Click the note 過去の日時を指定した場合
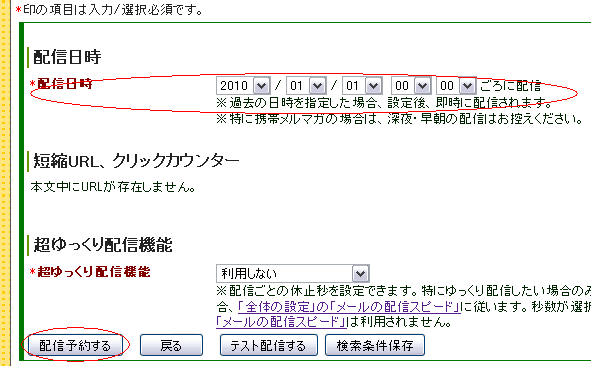Screen dimensions: 591x366 click(x=384, y=103)
